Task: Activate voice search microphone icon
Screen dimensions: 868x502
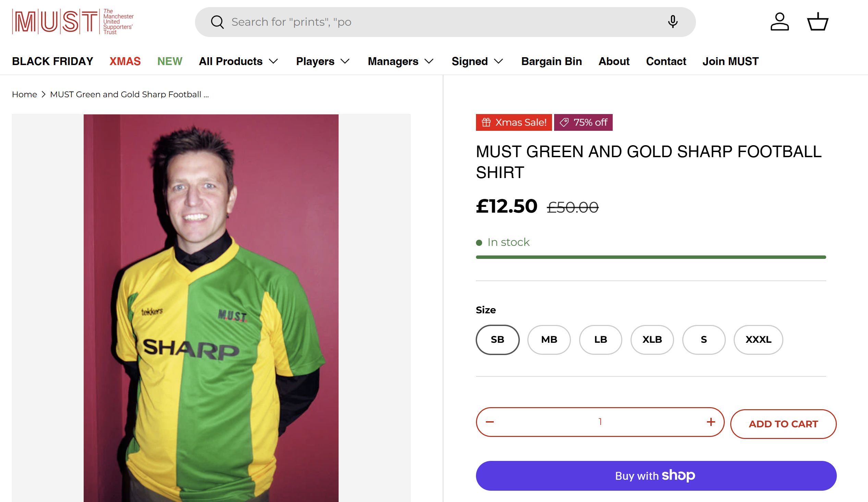Action: (x=672, y=22)
